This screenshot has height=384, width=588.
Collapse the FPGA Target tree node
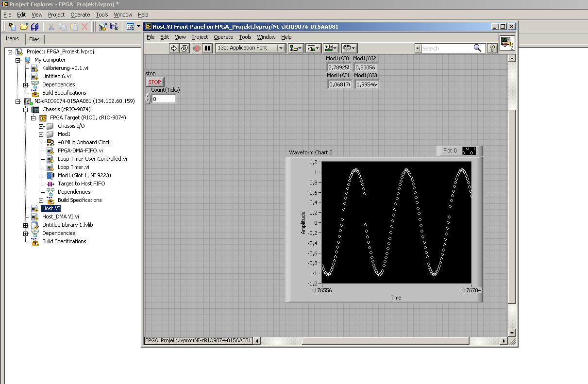(x=34, y=118)
